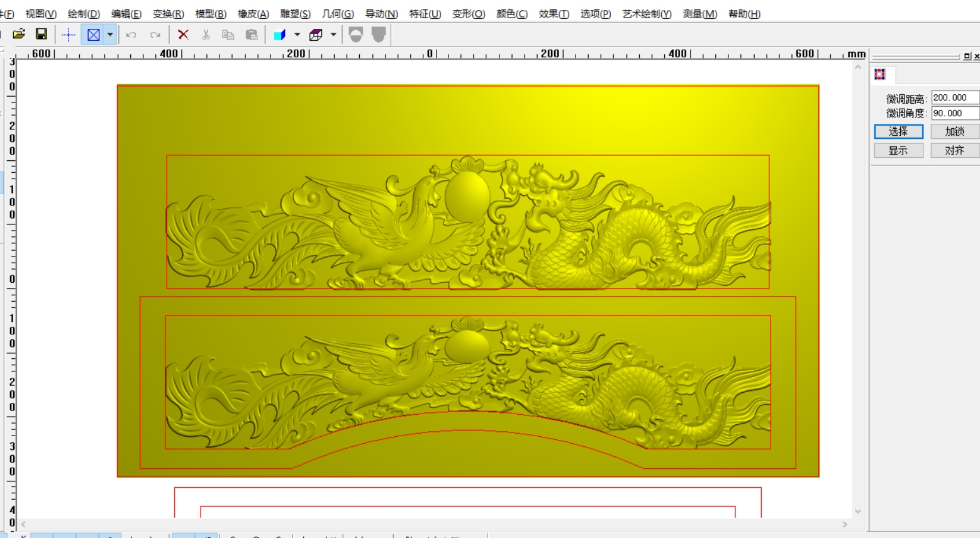Click the horizontal scrollbar right arrow
The height and width of the screenshot is (538, 980).
tap(845, 524)
